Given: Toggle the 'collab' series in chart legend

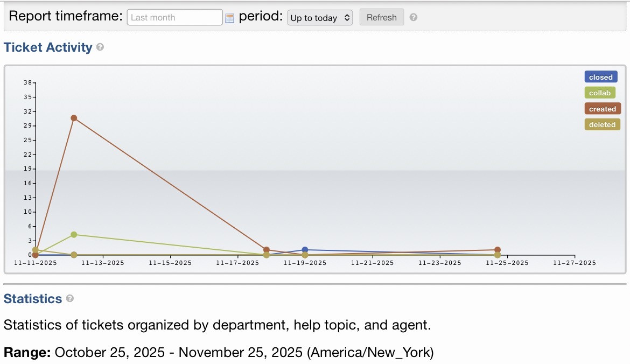Looking at the screenshot, I should click(599, 93).
